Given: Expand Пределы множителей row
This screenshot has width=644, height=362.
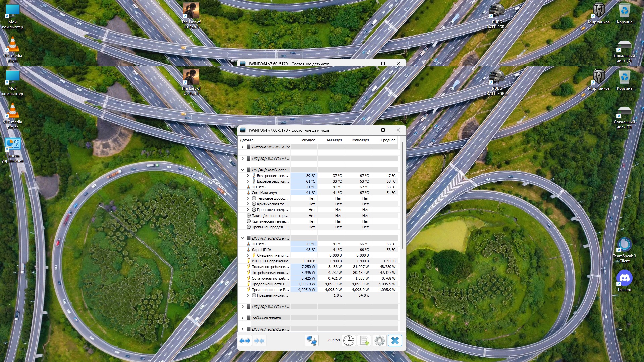Looking at the screenshot, I should click(x=248, y=295).
